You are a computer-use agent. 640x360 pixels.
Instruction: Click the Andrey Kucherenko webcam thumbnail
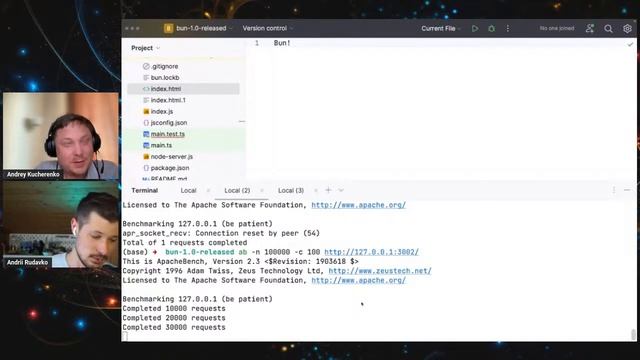(61, 136)
